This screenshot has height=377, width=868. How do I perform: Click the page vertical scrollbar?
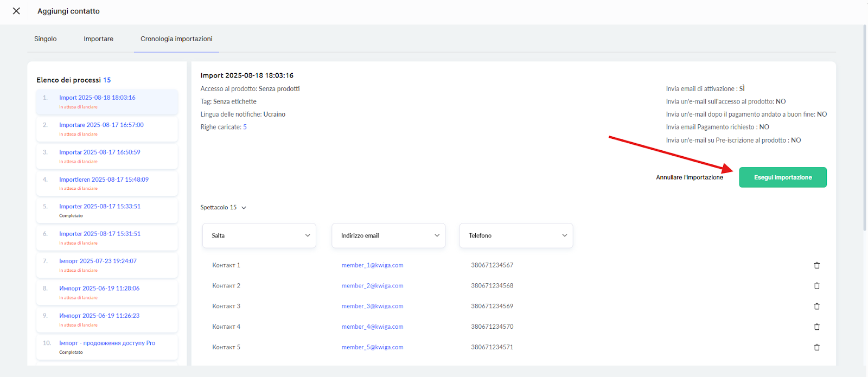pos(865,130)
